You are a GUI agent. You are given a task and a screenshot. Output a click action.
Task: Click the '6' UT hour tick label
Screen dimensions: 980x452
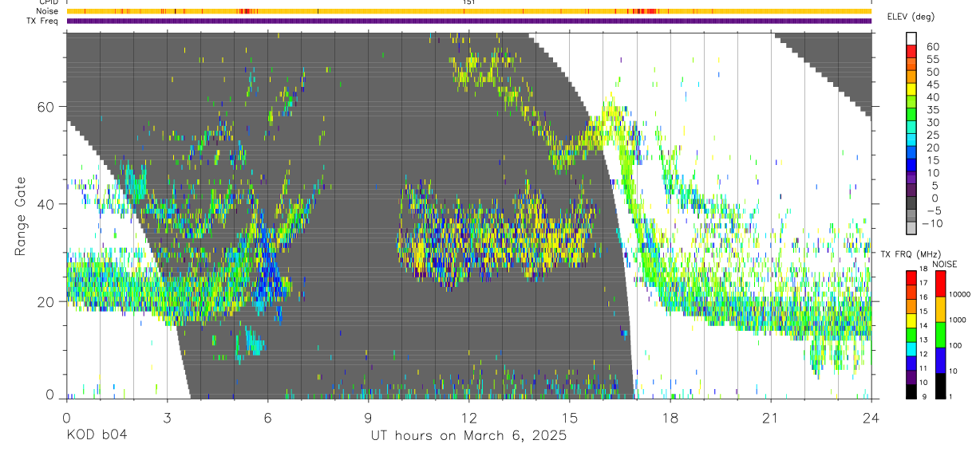(267, 417)
